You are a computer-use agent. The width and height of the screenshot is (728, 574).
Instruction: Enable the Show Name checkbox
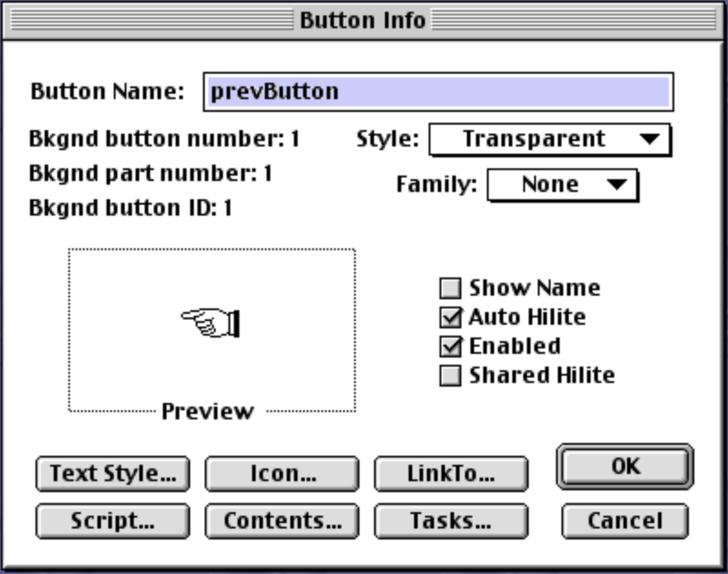[x=449, y=288]
